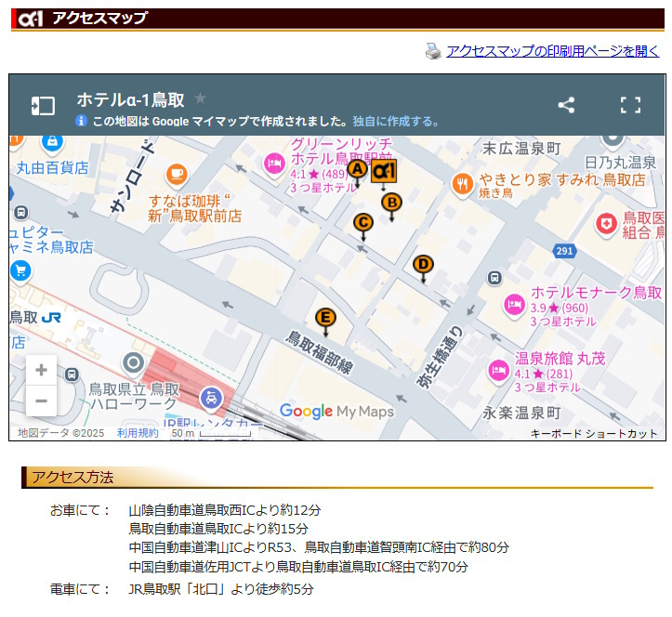672x617 pixels.
Task: Star the ホテルα-1鳥取 map
Action: 200,98
